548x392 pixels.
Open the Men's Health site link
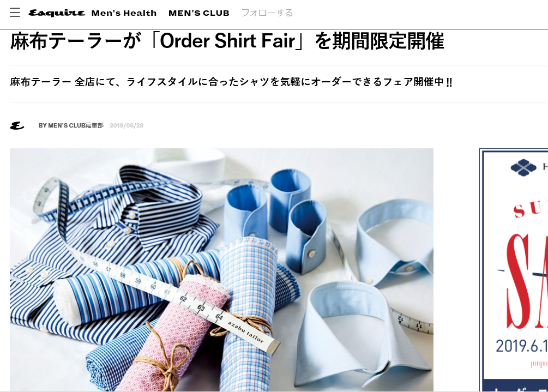124,13
